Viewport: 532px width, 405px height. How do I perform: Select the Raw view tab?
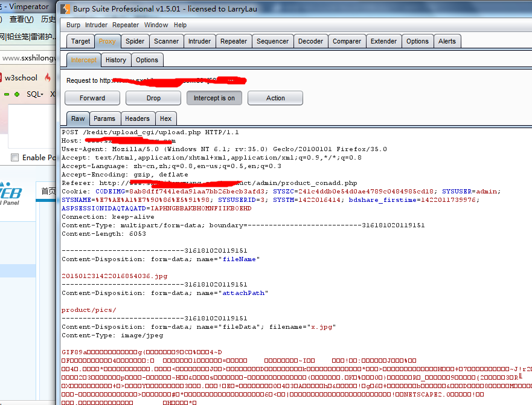pos(78,118)
